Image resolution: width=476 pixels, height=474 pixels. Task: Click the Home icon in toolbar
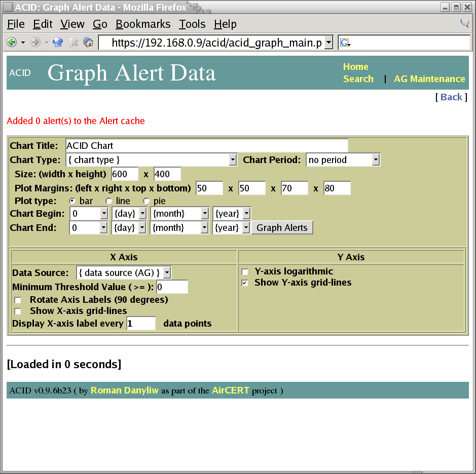[x=88, y=43]
